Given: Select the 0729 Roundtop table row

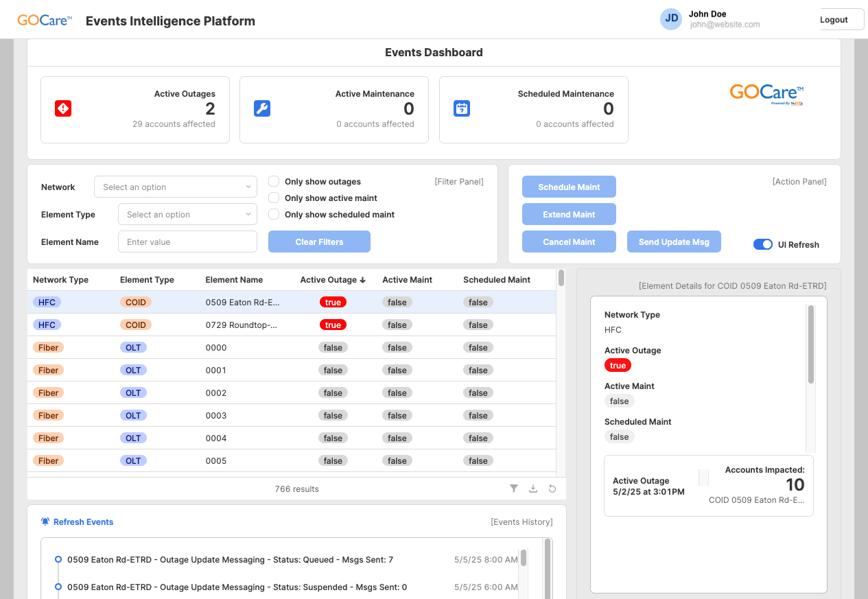Looking at the screenshot, I should pos(240,325).
